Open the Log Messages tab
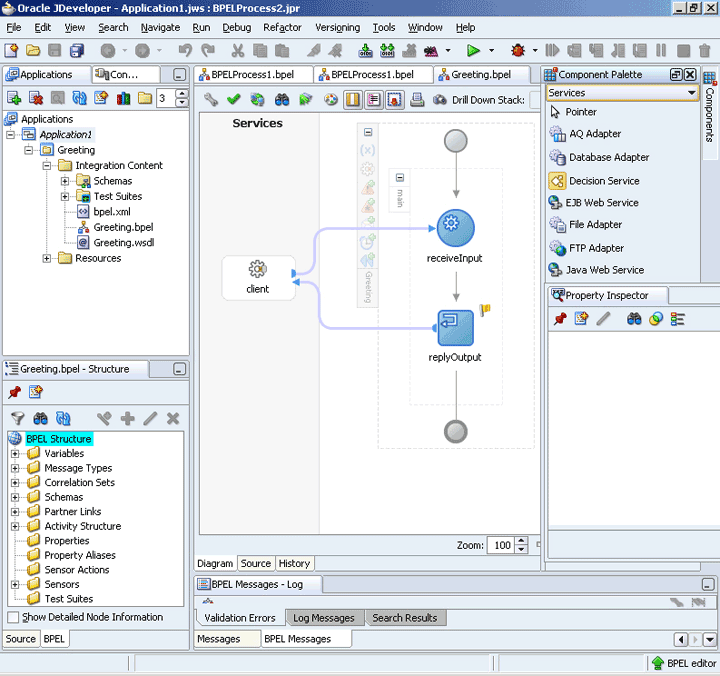The image size is (720, 676). [324, 618]
